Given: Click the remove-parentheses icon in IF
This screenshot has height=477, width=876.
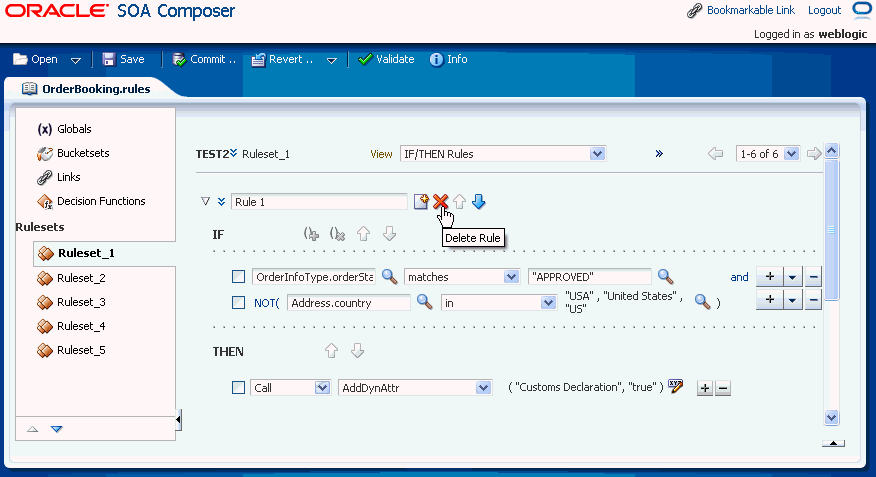Looking at the screenshot, I should point(337,234).
